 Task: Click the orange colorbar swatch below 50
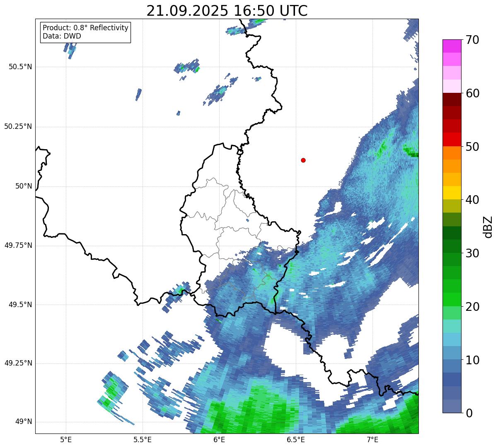452,153
